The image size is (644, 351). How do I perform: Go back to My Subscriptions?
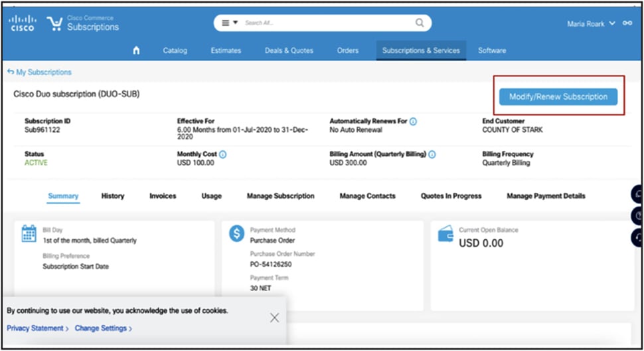tap(39, 72)
